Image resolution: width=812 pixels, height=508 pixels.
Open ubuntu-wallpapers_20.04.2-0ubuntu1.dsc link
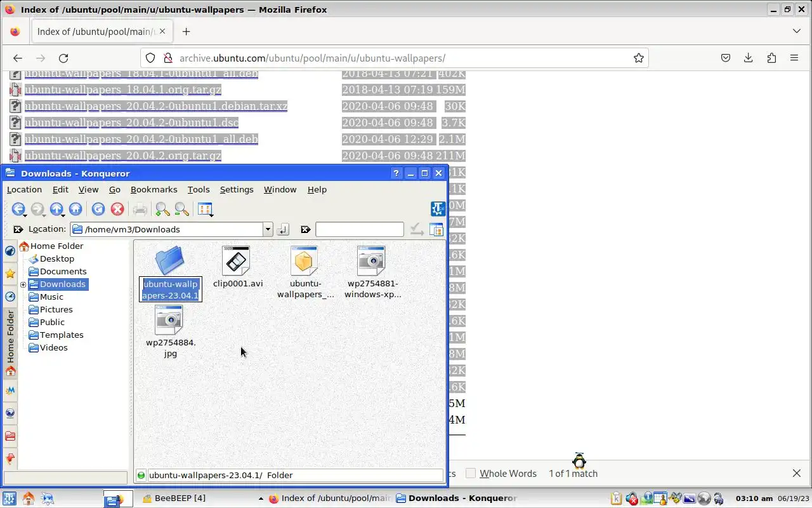click(x=131, y=123)
